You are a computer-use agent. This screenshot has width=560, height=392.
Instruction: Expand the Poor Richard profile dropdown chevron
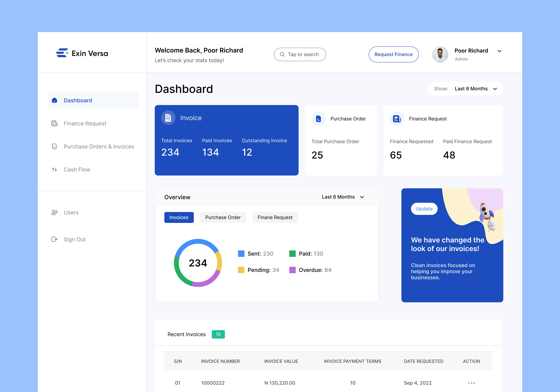[499, 51]
